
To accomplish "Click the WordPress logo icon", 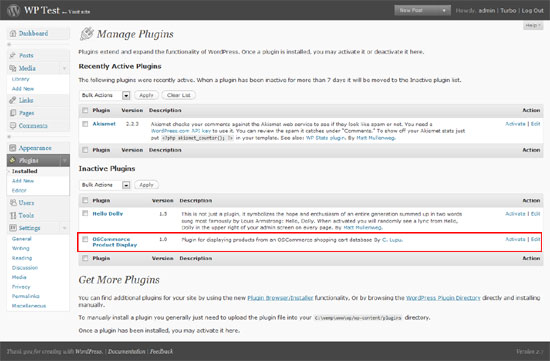I will 13,10.
